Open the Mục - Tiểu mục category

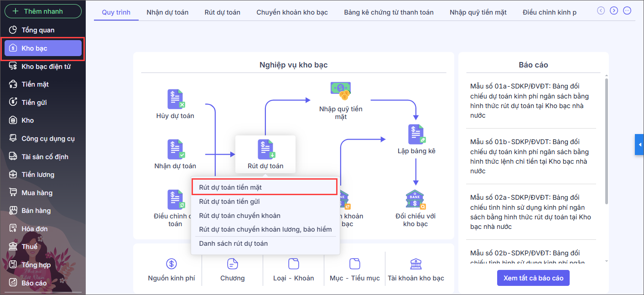(x=355, y=270)
